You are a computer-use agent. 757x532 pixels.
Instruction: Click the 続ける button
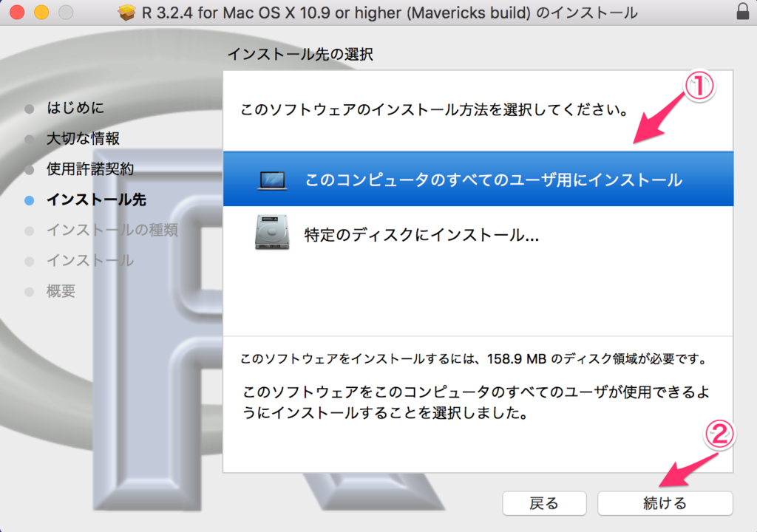pos(665,503)
